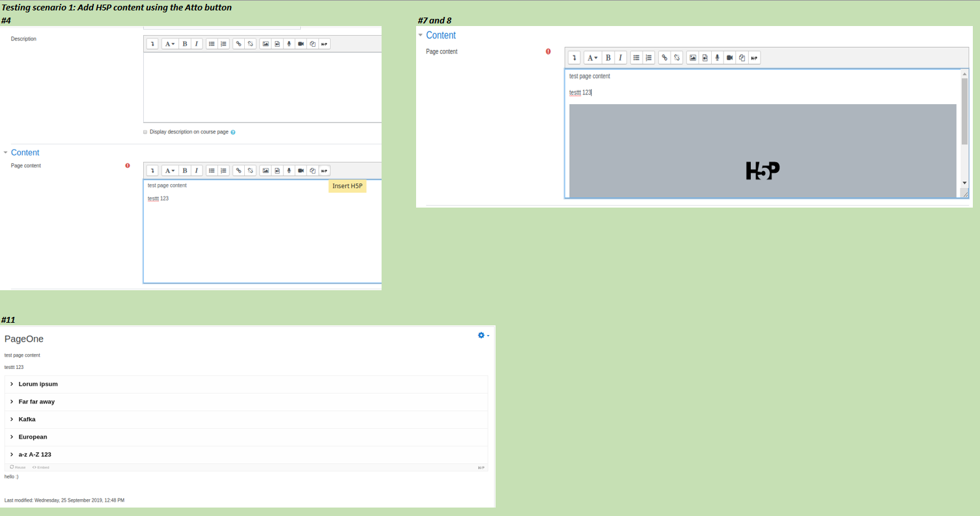Click Insert H5P button in #4 Page content toolbar
Screen dimensions: 980x516
tap(324, 170)
